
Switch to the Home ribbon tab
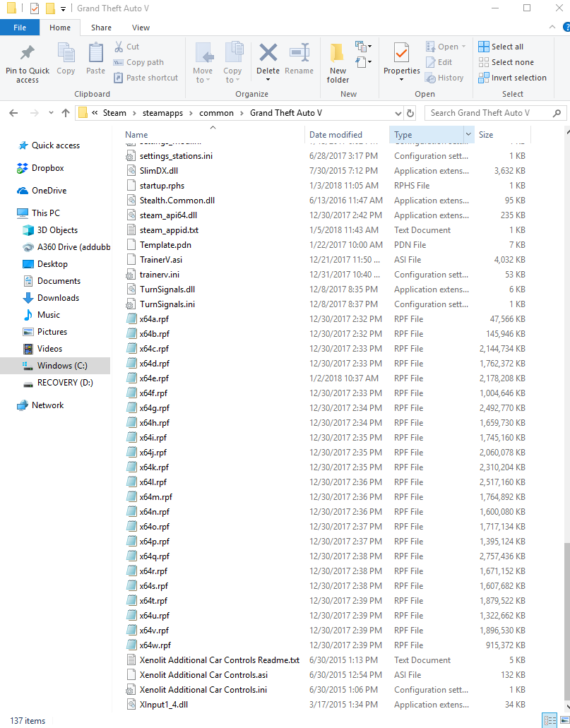coord(60,28)
